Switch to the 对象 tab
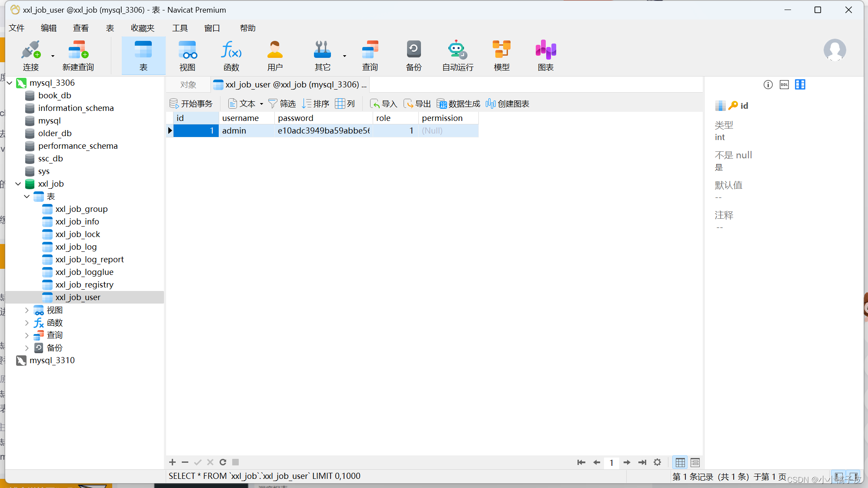868x488 pixels. (187, 84)
